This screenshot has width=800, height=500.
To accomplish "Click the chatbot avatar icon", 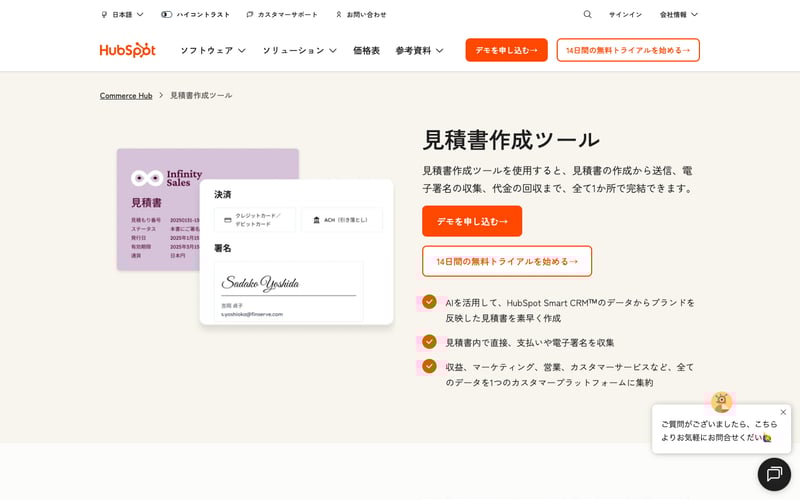I will 721,402.
